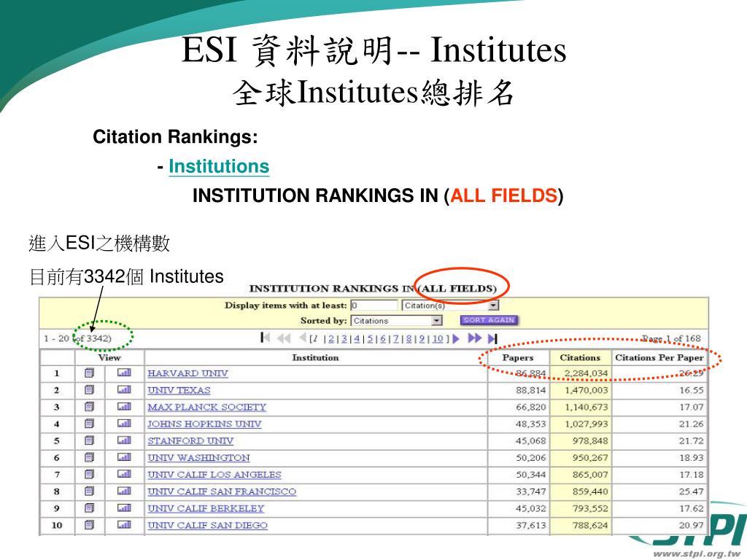Open UNIV CALIF SAN FRANCISCO link
Image resolution: width=747 pixels, height=560 pixels.
pos(222,491)
